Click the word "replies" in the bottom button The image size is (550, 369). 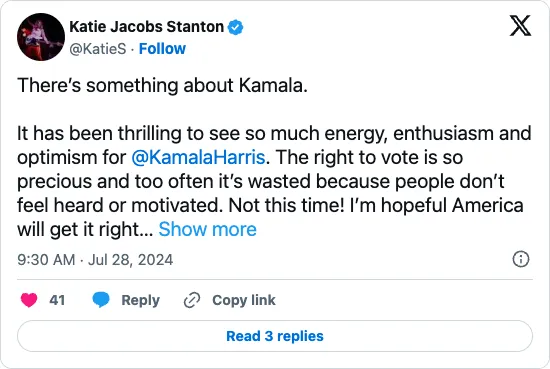tap(300, 336)
